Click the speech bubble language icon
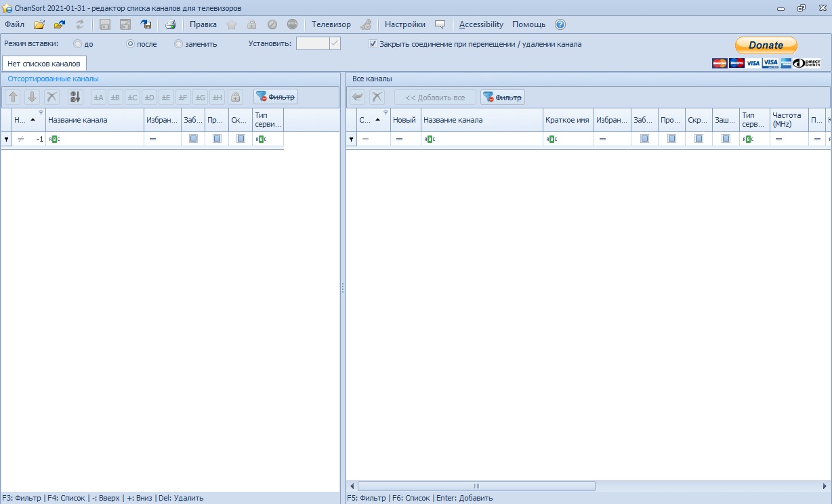Viewport: 832px width, 504px height. [x=440, y=24]
